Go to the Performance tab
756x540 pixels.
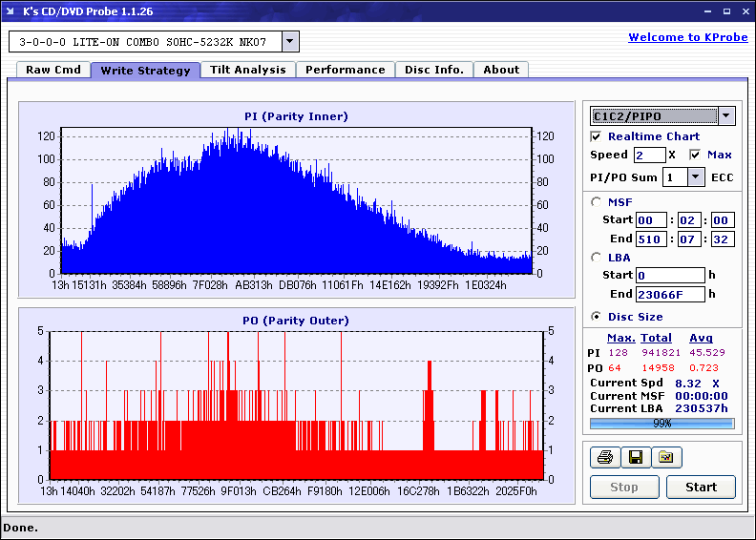(345, 70)
